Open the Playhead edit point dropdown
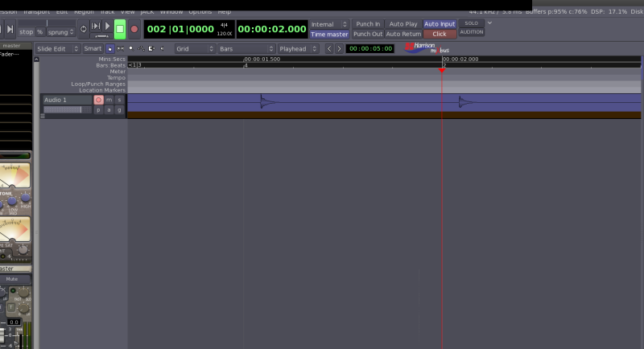The image size is (644, 349). pyautogui.click(x=298, y=49)
